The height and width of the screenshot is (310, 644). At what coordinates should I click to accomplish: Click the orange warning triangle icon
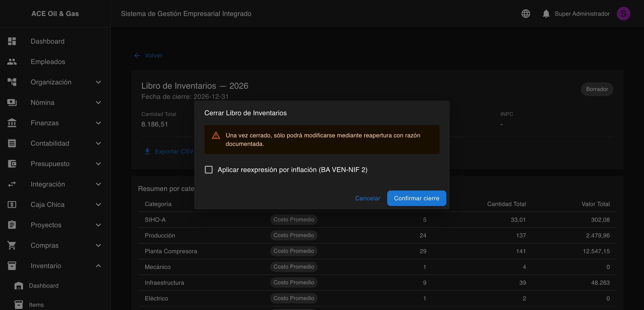click(x=216, y=135)
